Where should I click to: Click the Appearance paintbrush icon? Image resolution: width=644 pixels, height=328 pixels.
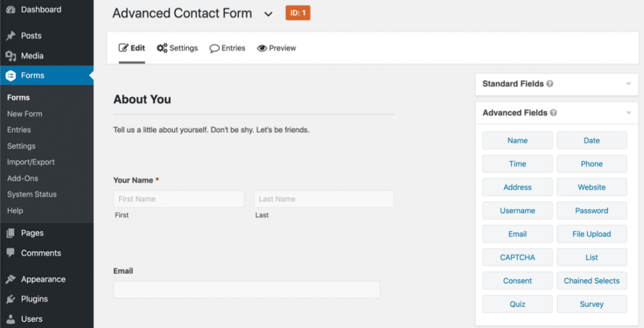(x=11, y=280)
